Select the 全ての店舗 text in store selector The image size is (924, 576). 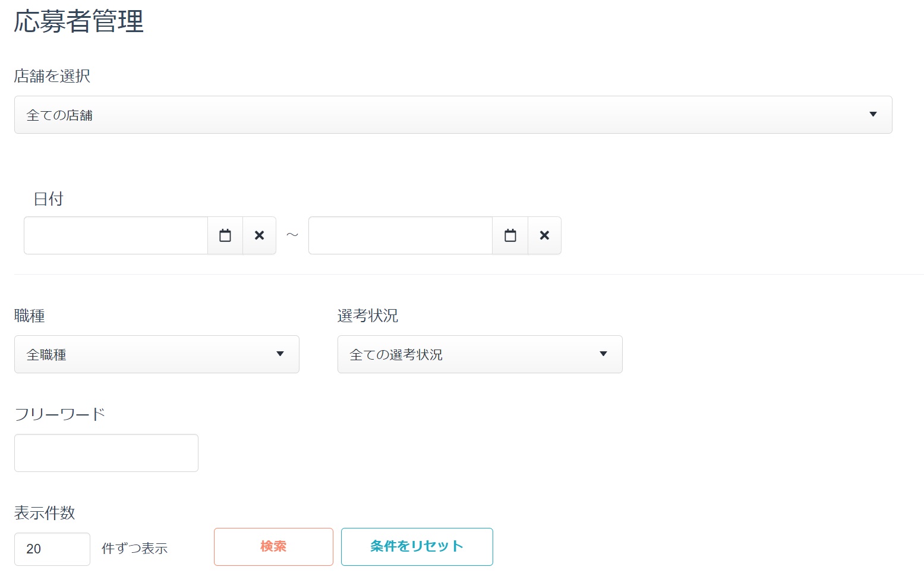(59, 115)
